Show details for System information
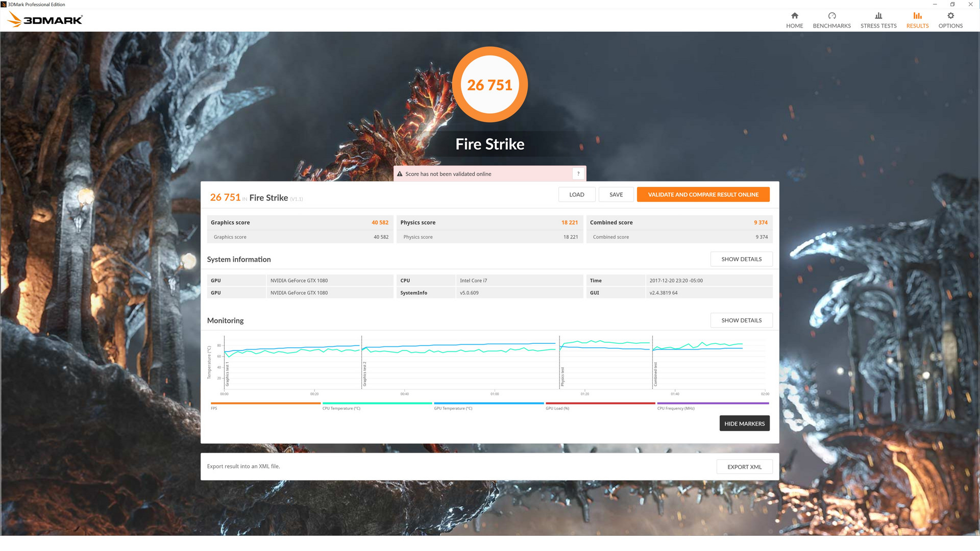 click(741, 259)
